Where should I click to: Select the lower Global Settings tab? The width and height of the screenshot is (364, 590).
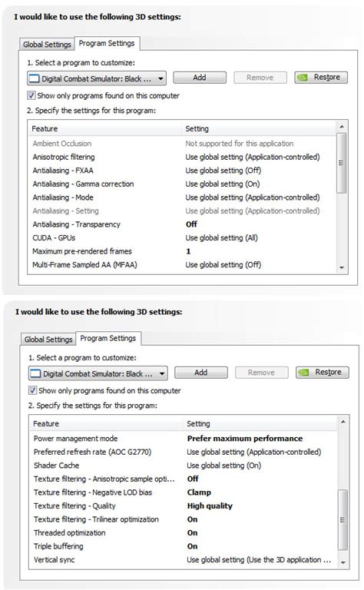tap(48, 340)
